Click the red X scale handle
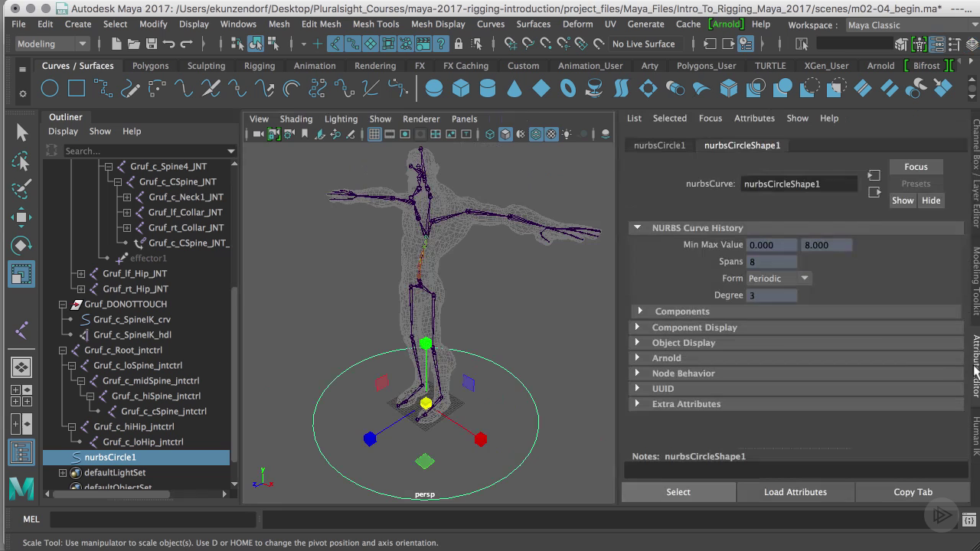This screenshot has height=551, width=980. (x=481, y=439)
